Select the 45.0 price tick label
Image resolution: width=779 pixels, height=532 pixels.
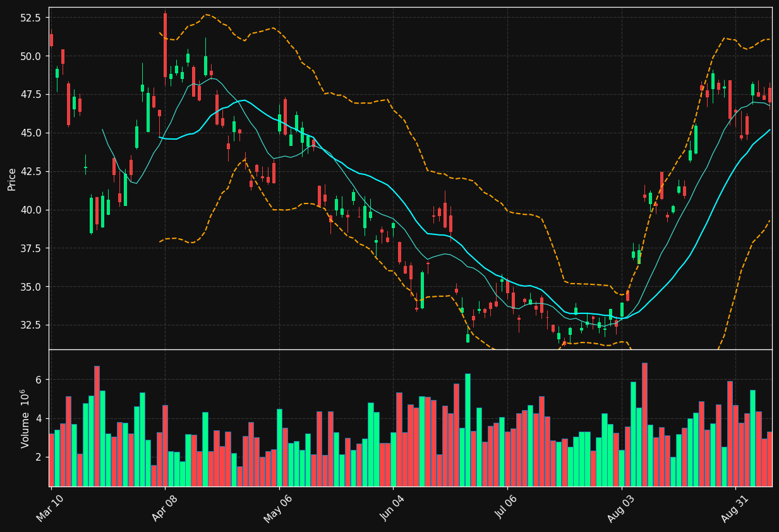[31, 133]
